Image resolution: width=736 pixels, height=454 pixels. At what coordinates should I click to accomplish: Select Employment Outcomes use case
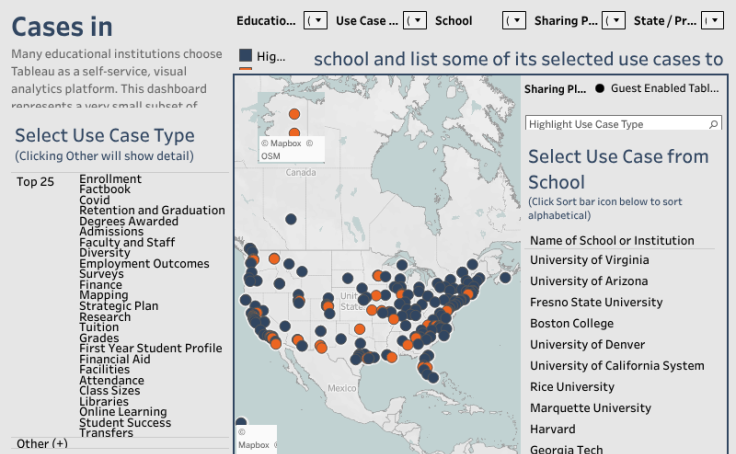[144, 263]
